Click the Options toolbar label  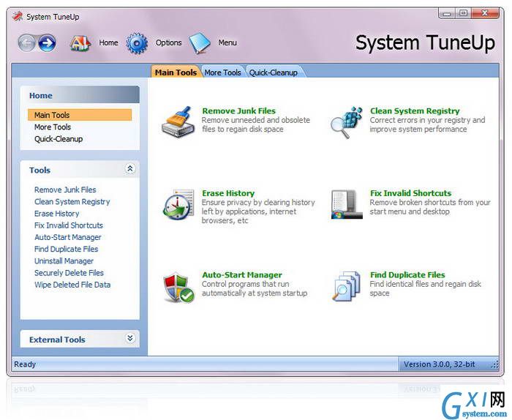[168, 42]
